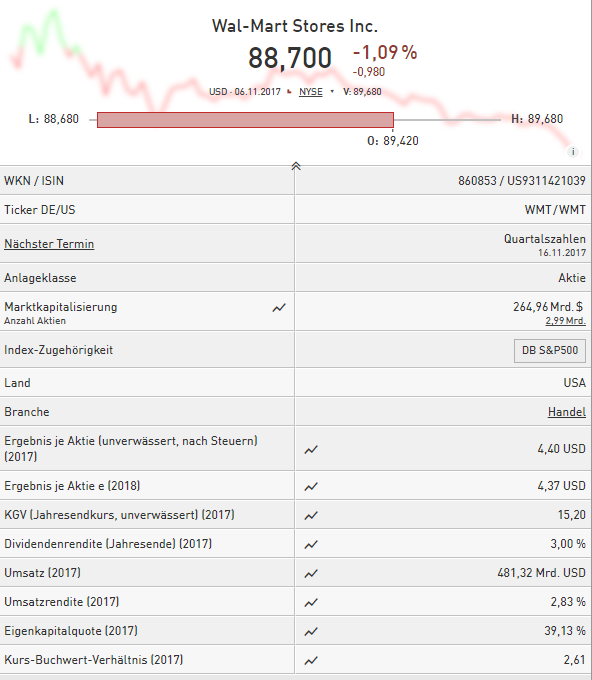Click Umsatzrendite value 2,83 %
Viewport: 592px width, 680px height.
(x=568, y=602)
